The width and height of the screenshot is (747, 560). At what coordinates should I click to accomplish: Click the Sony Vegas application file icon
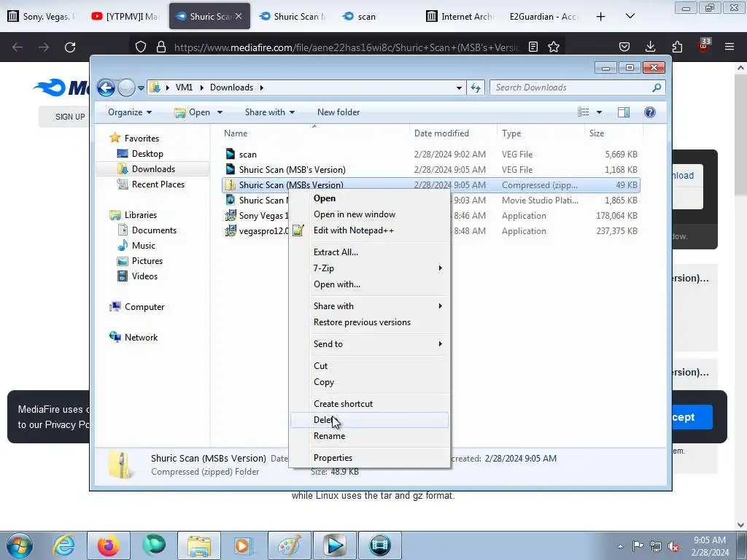(231, 216)
